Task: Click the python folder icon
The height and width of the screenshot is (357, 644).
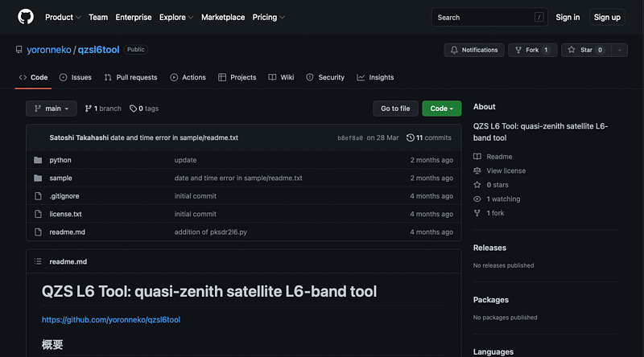Action: [x=38, y=160]
